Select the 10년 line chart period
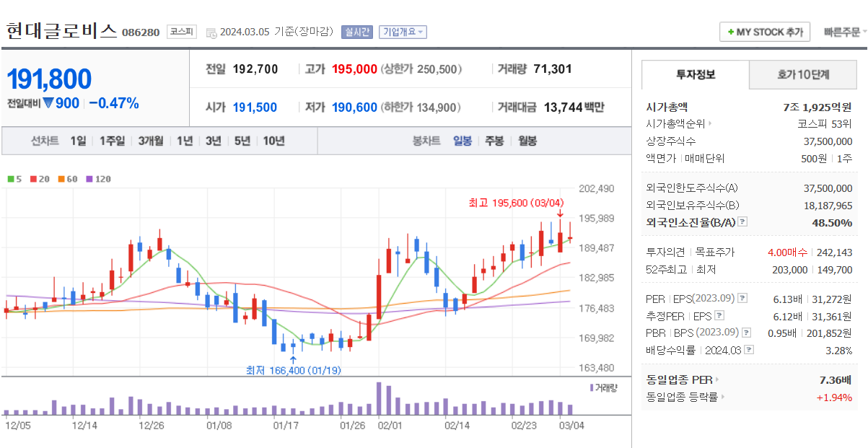The width and height of the screenshot is (868, 448). (x=273, y=141)
